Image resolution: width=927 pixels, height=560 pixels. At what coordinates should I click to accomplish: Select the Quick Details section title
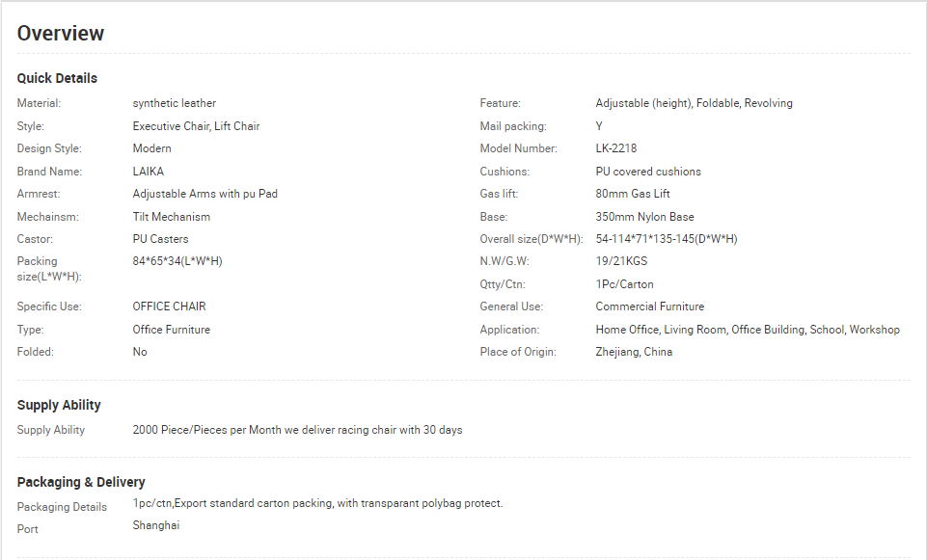pos(57,78)
